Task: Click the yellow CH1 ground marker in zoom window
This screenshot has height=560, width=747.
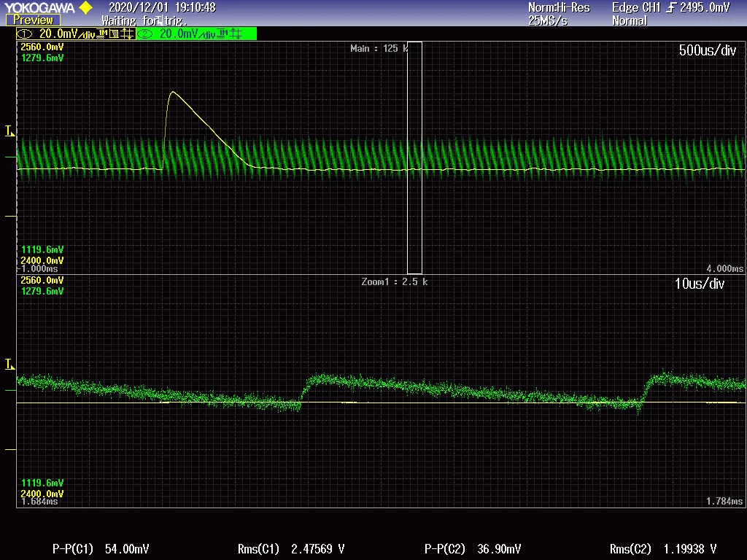Action: [10, 449]
